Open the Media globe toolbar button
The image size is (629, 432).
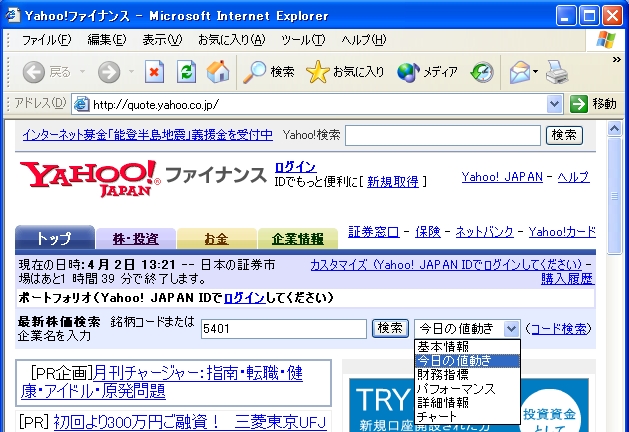point(427,72)
